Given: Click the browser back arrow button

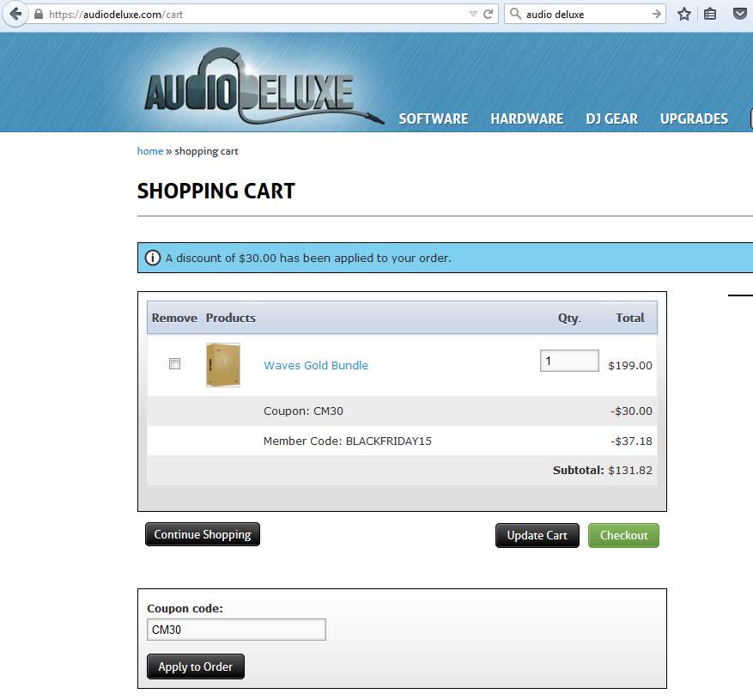Looking at the screenshot, I should point(15,14).
